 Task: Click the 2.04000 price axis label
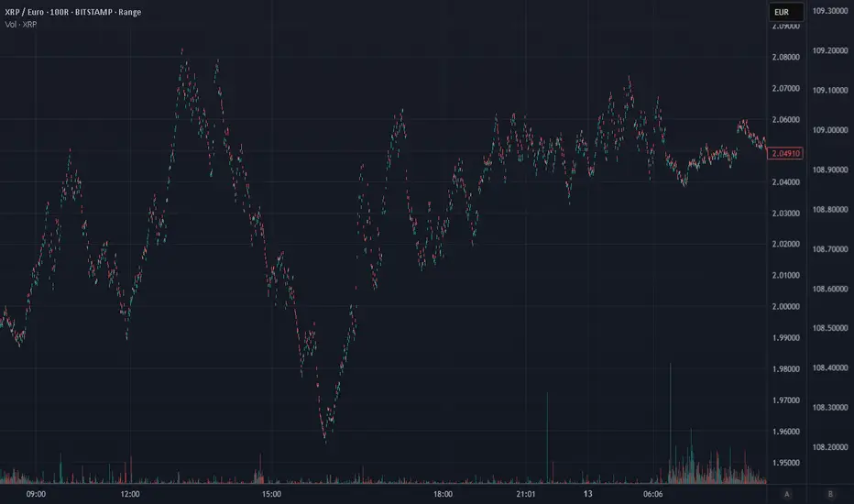(x=785, y=182)
